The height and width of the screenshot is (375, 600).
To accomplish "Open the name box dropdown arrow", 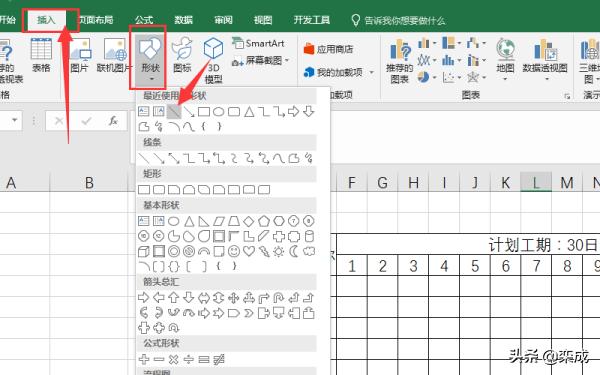I will 15,121.
